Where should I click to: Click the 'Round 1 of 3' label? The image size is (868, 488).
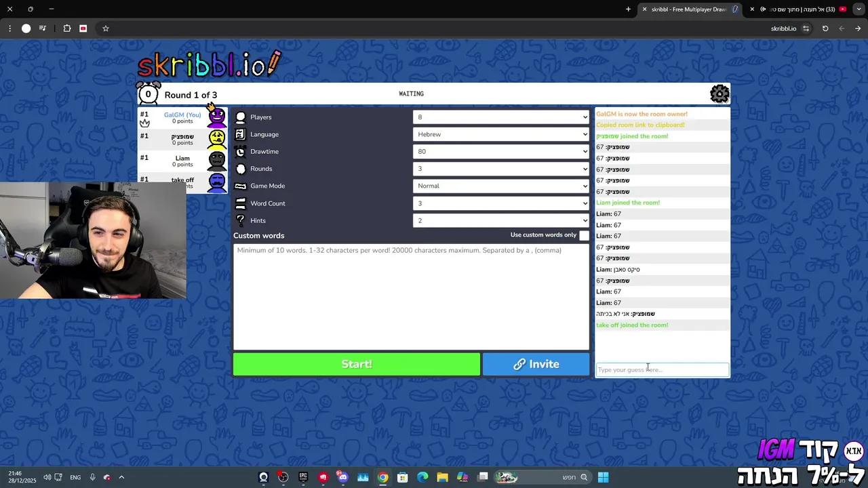click(191, 95)
